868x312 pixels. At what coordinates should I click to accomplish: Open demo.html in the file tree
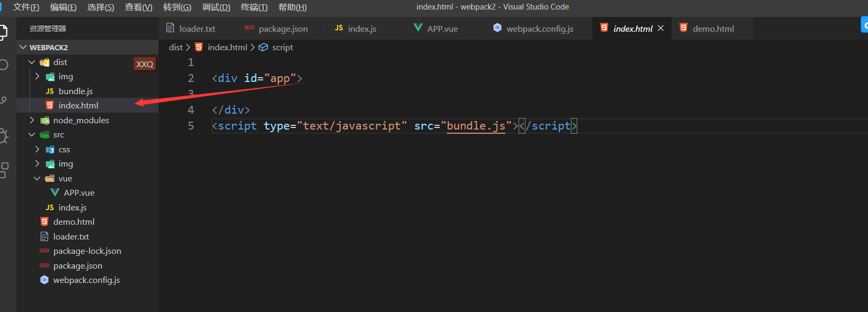[x=74, y=222]
